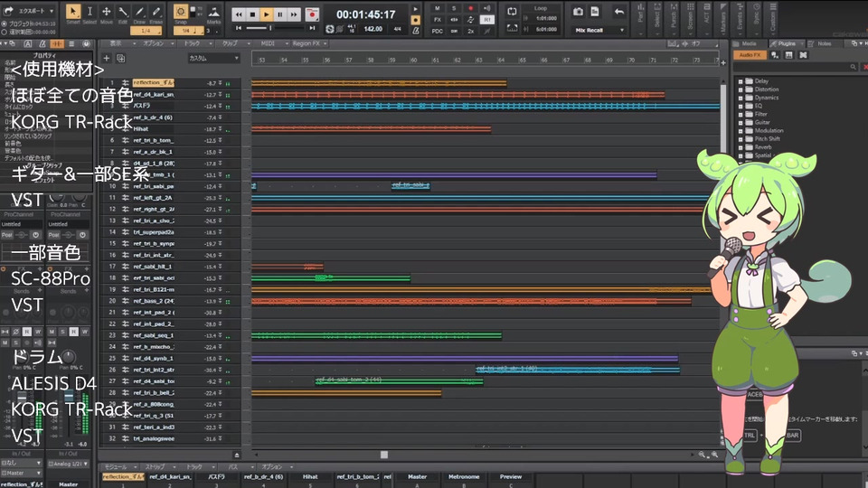This screenshot has height=488, width=868.
Task: Select the Modulation folder
Action: [x=769, y=130]
